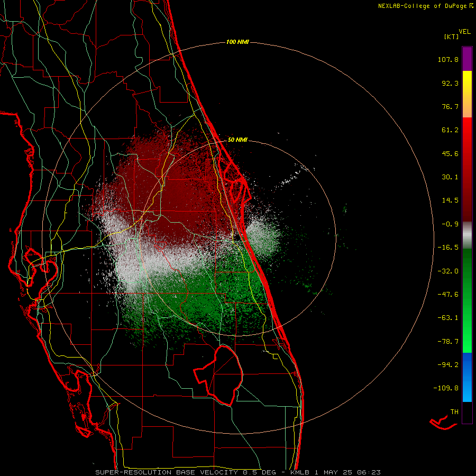Select the 61.2 legend value
The width and height of the screenshot is (476, 476).
450,130
